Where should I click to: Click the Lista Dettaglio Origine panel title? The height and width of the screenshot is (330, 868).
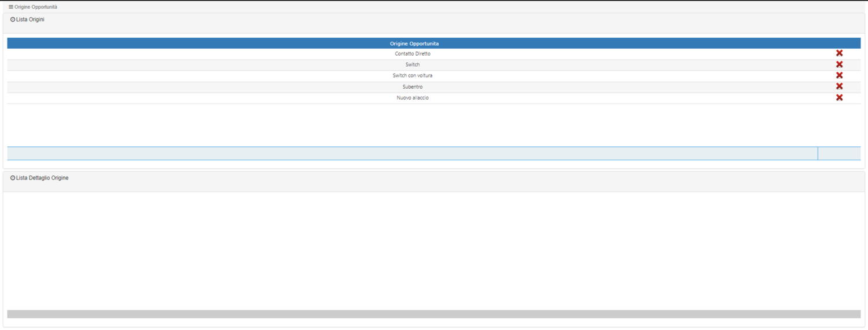point(42,178)
